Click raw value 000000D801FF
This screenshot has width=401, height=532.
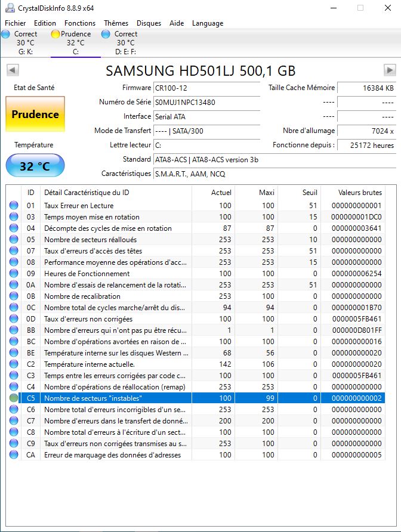click(356, 330)
